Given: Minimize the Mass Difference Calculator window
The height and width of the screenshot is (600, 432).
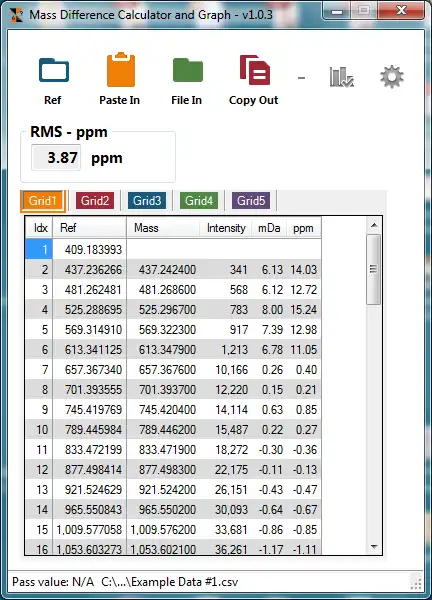Looking at the screenshot, I should click(337, 11).
